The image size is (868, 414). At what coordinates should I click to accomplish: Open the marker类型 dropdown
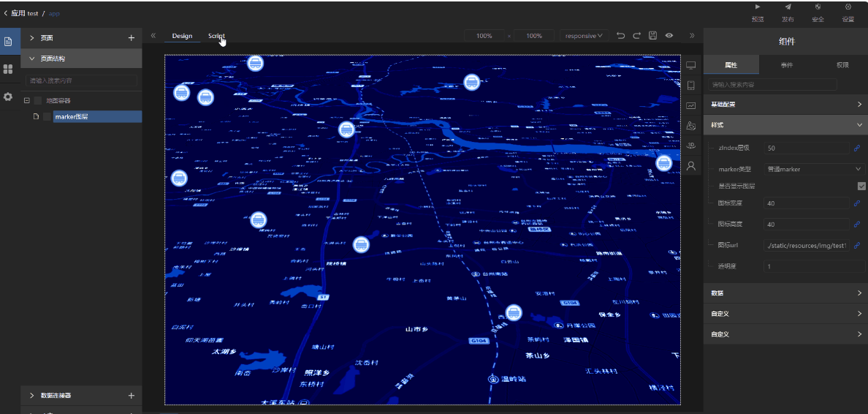coord(814,169)
